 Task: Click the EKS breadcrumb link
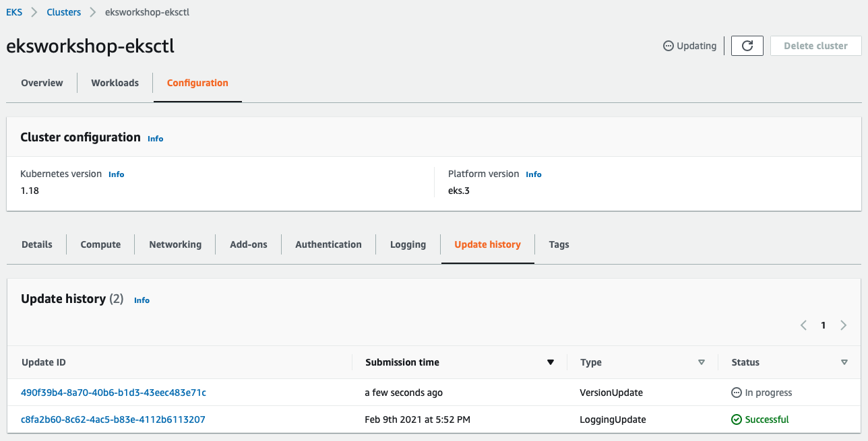pyautogui.click(x=14, y=12)
